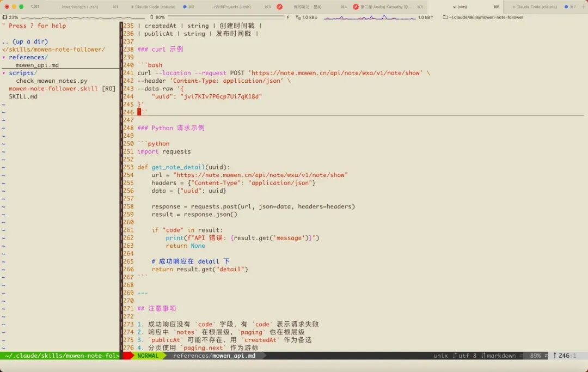The image size is (588, 372).
Task: Click the red pencil icon on tab ⌘3
Action: tap(279, 7)
